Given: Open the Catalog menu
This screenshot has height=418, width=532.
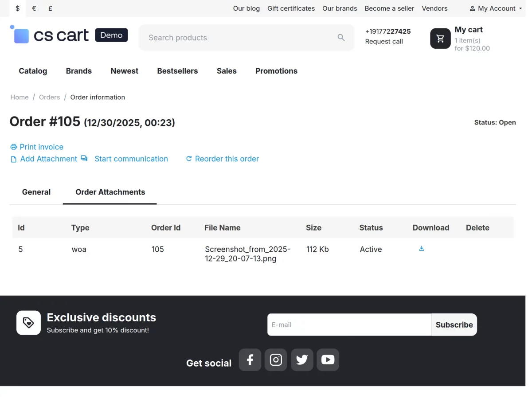Looking at the screenshot, I should point(33,71).
